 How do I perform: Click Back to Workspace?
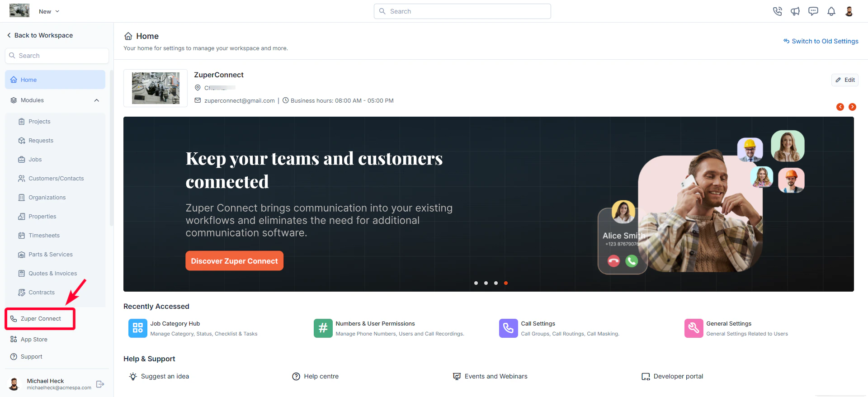[40, 35]
